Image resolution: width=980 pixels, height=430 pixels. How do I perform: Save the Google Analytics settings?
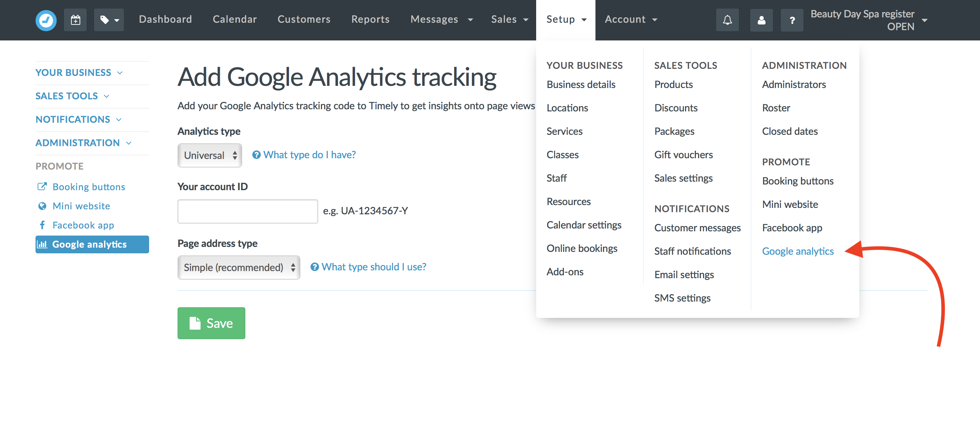click(211, 323)
